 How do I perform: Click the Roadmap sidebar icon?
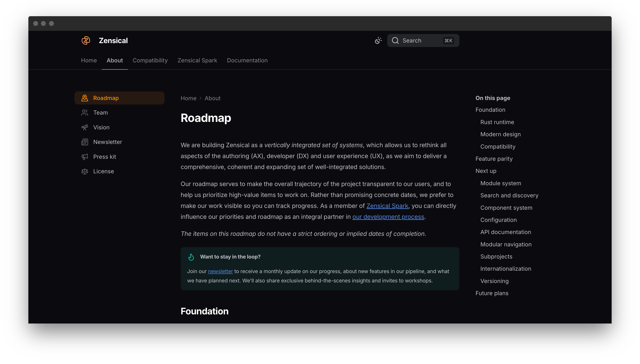(x=85, y=98)
